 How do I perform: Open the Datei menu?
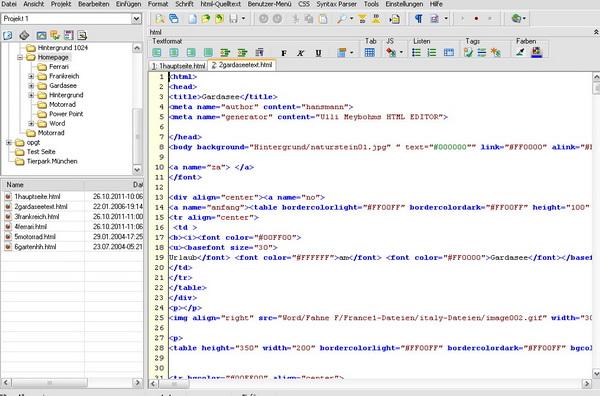[8, 4]
